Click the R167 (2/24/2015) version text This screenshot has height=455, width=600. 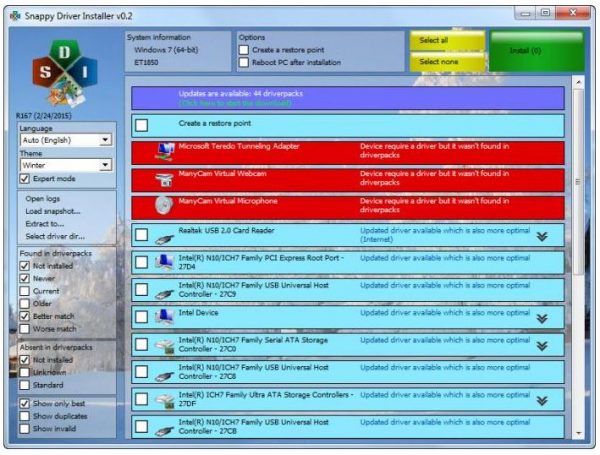point(44,116)
